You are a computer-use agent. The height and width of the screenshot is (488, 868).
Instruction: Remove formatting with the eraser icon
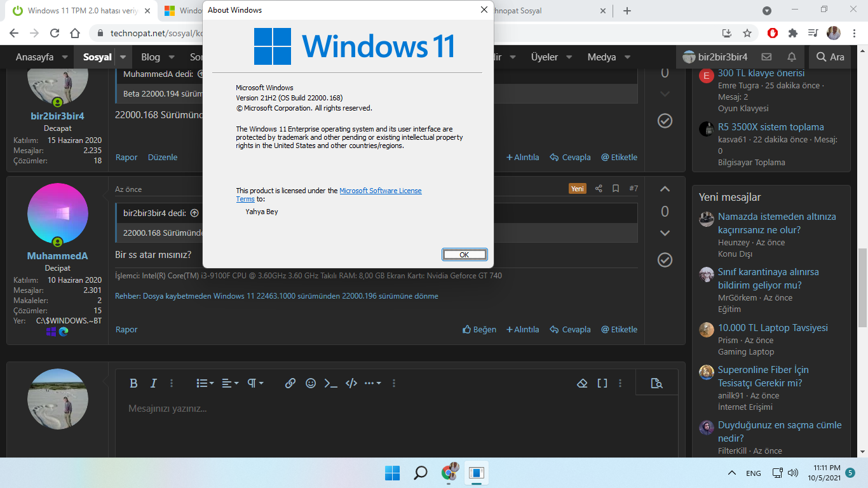click(x=582, y=383)
